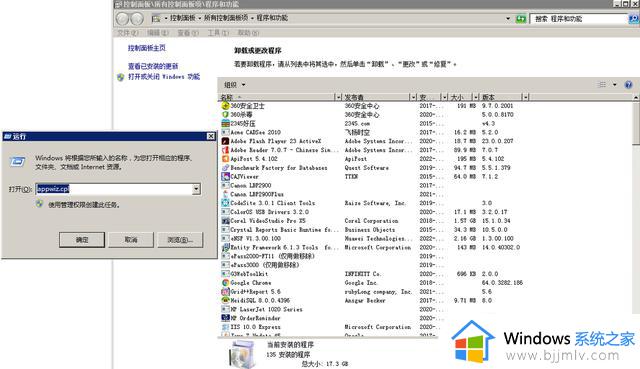Select the G3WebToolkit row
The width and height of the screenshot is (640, 369).
(374, 274)
